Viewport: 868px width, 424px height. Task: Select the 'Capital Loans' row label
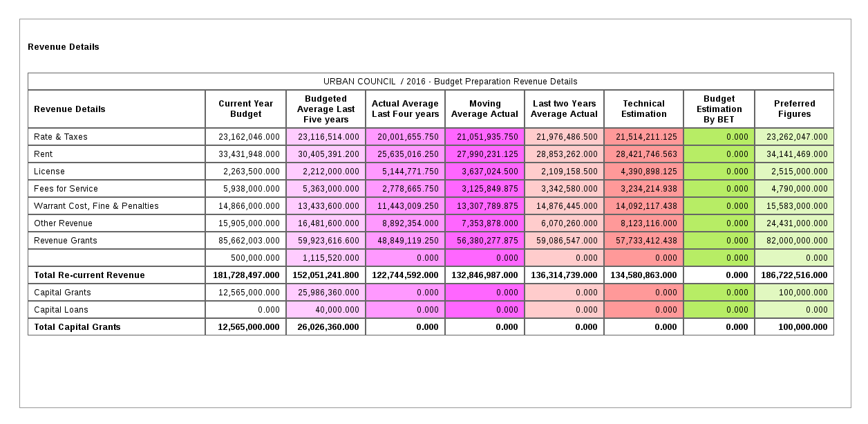tap(61, 310)
